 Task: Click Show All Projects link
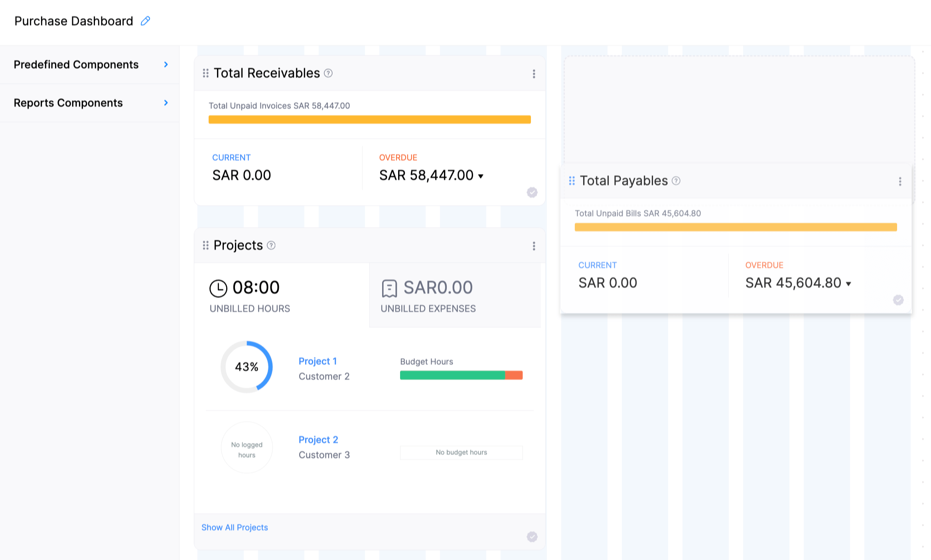[x=235, y=527]
